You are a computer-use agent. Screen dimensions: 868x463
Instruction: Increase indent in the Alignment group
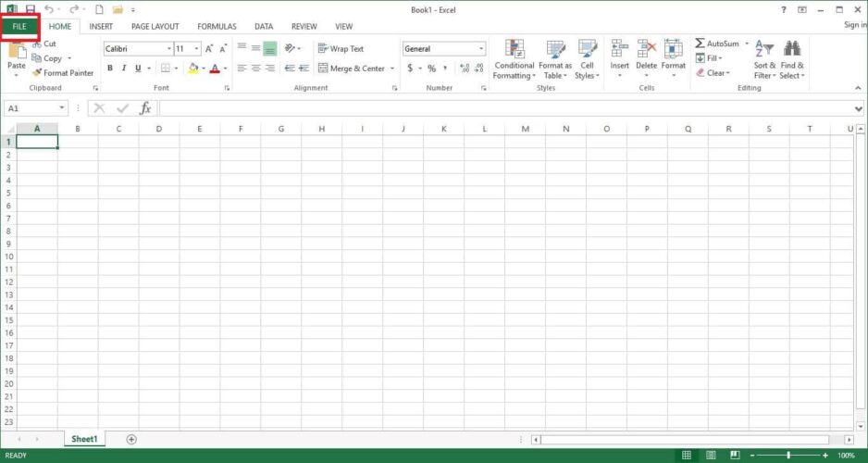(304, 69)
